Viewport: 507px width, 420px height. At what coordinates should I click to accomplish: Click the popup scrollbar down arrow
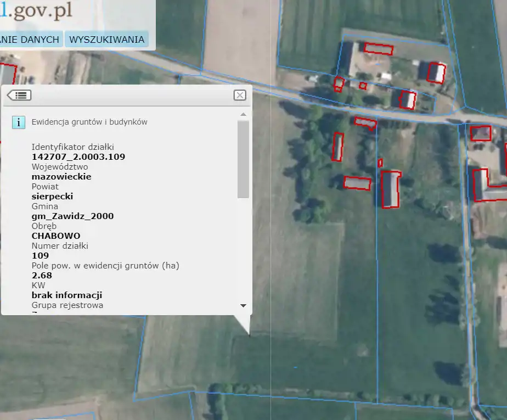(243, 305)
